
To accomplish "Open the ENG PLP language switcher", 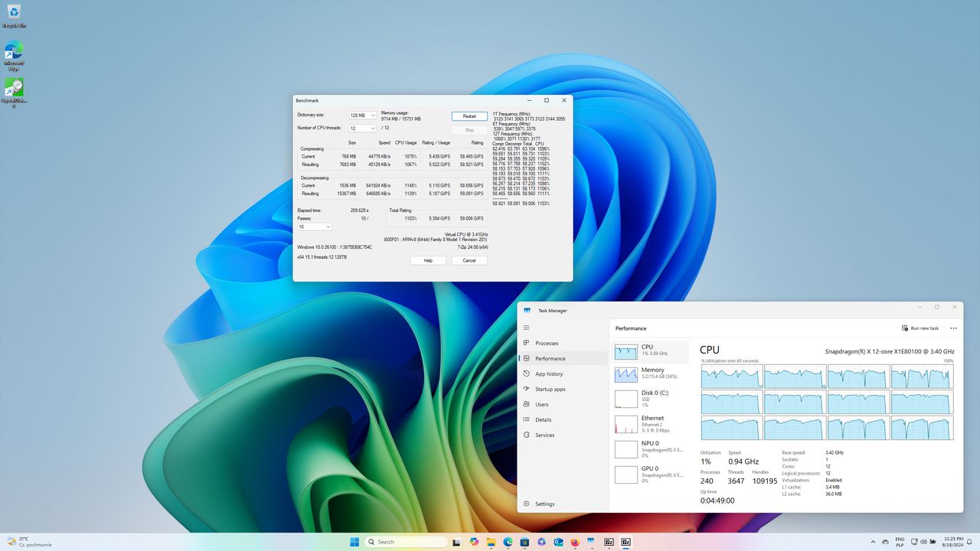I will [x=900, y=542].
